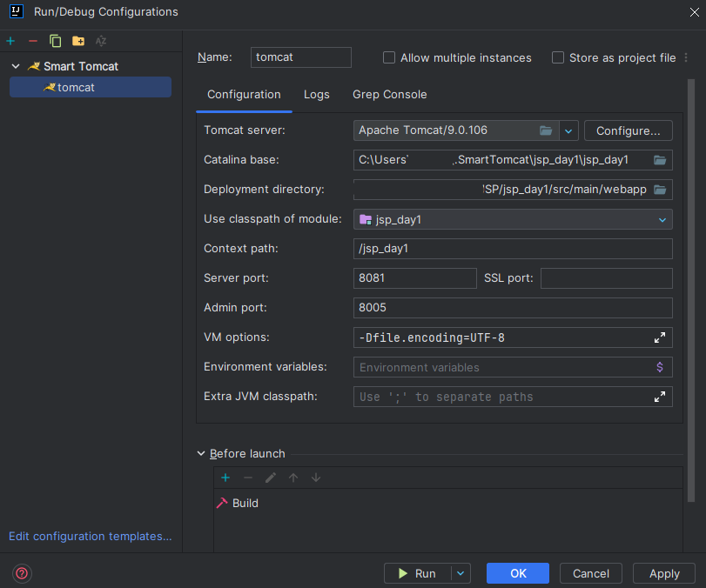
Task: Check Store as project file
Action: [558, 57]
